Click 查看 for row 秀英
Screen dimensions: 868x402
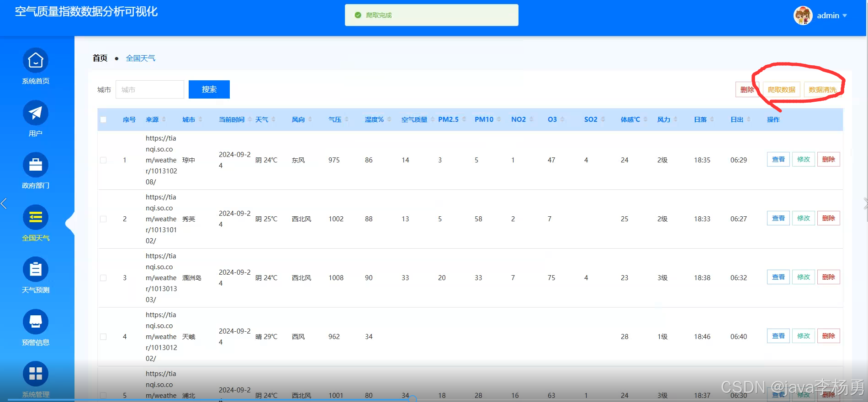[778, 218]
